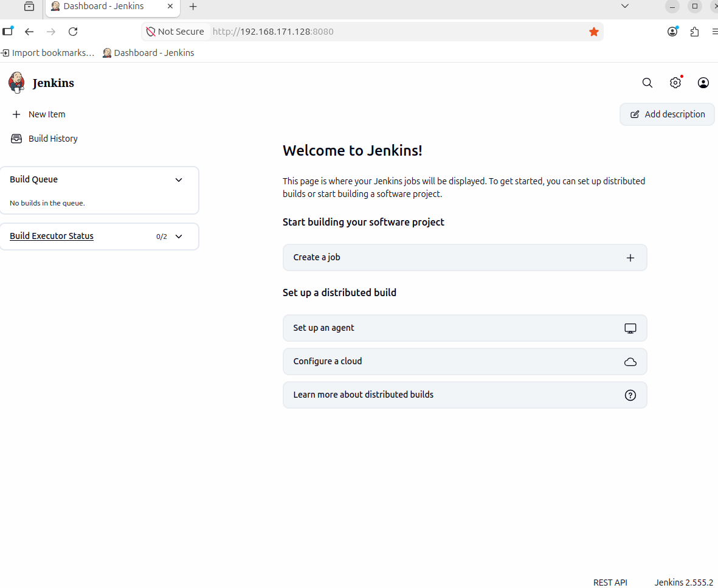This screenshot has width=718, height=588.
Task: Expand the Build Executor Status chevron
Action: click(179, 237)
